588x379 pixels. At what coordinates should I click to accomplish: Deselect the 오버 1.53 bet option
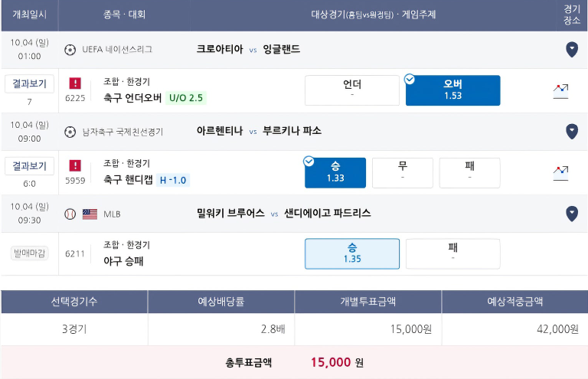(452, 90)
